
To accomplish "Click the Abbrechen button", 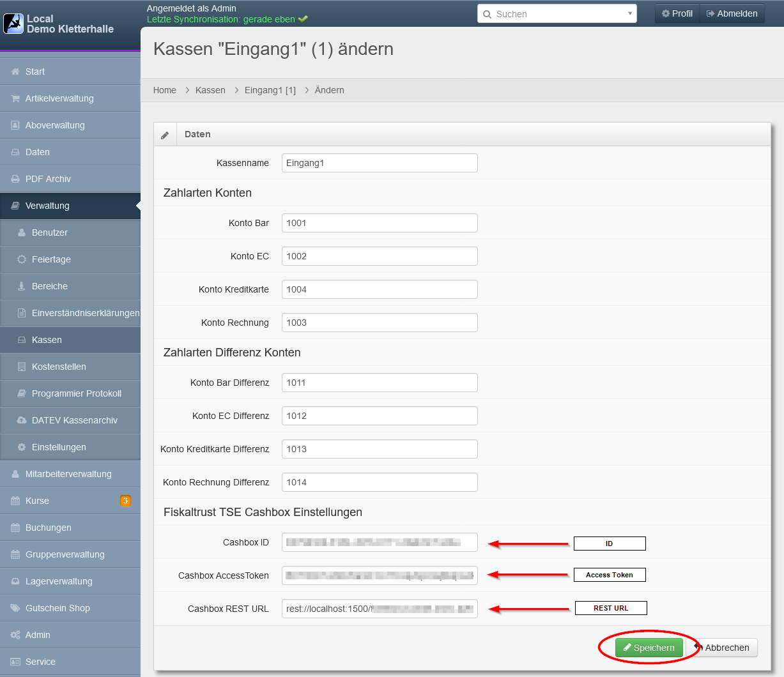I will (721, 648).
